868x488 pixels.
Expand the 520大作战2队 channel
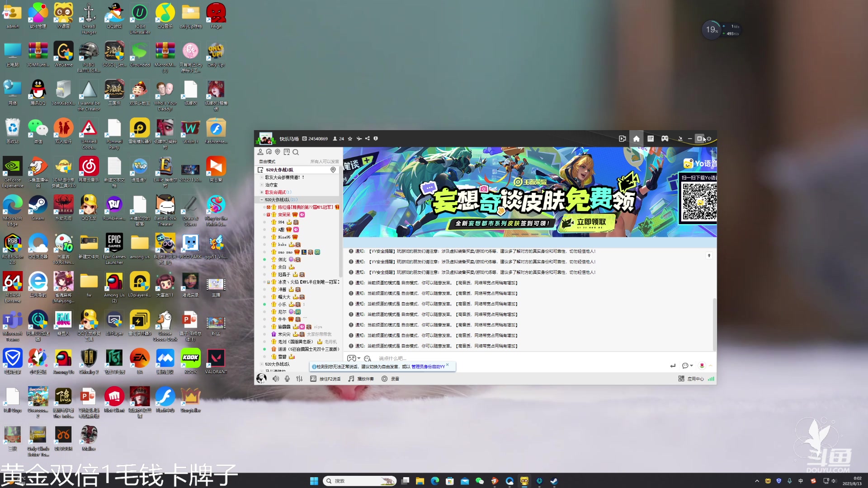(x=261, y=364)
